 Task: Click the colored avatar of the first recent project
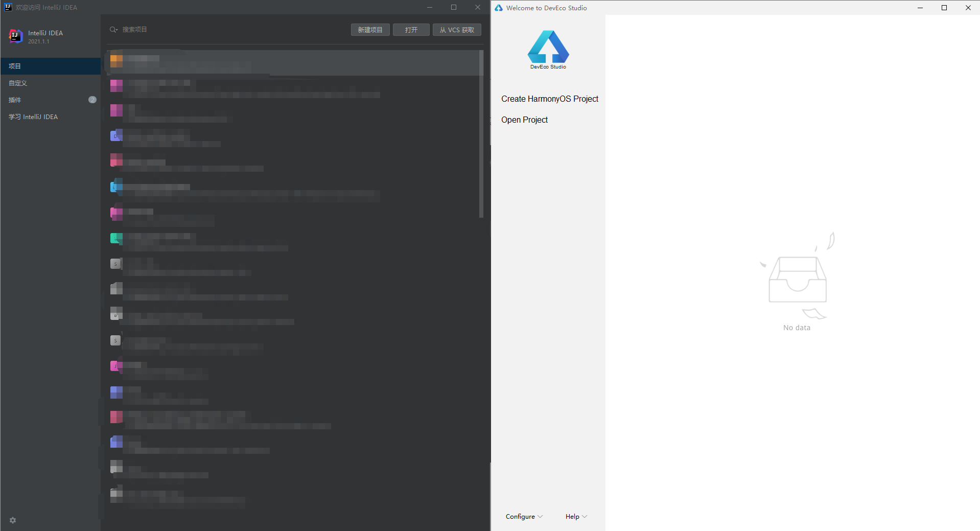116,60
